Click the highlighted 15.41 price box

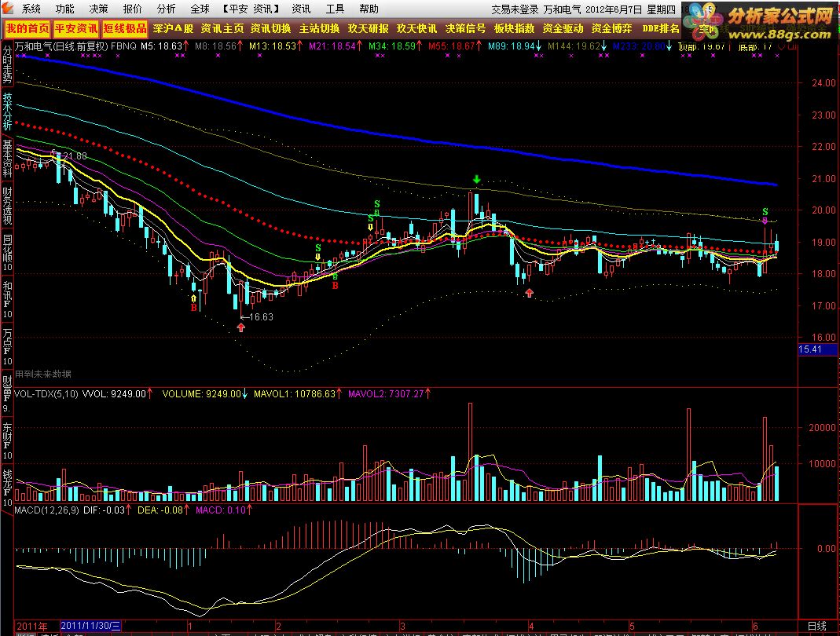(817, 349)
